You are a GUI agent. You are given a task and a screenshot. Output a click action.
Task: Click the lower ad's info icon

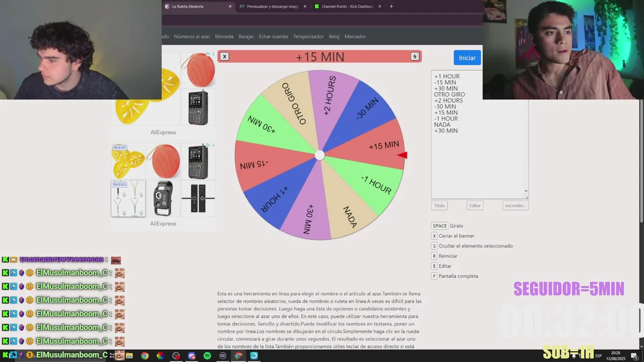208,145
